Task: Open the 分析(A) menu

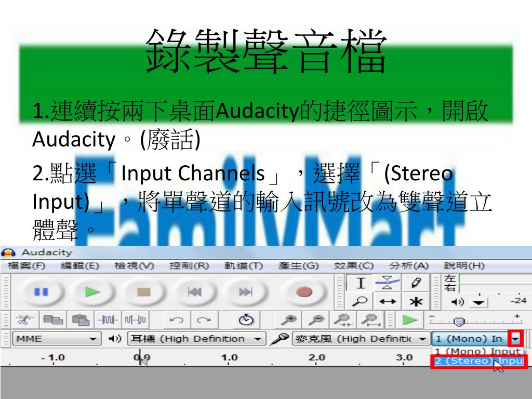Action: (409, 265)
